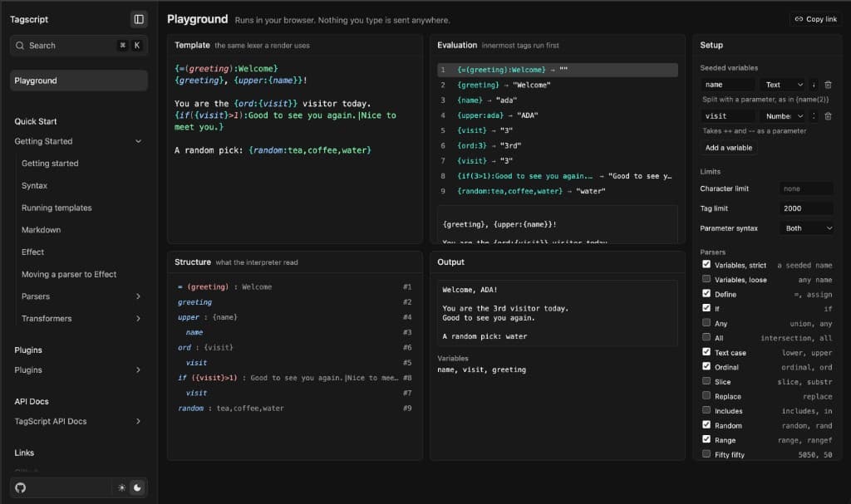Click the Tag limit field

point(806,208)
